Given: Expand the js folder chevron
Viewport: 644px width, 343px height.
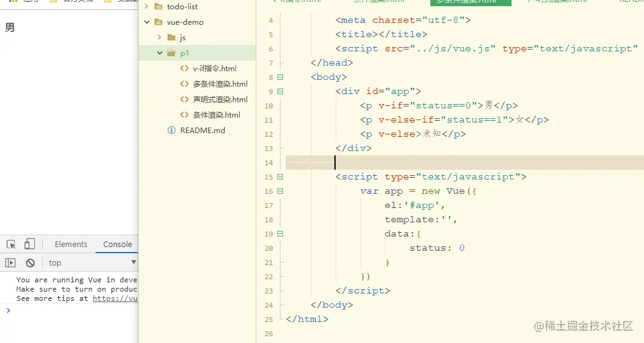Looking at the screenshot, I should pos(159,37).
